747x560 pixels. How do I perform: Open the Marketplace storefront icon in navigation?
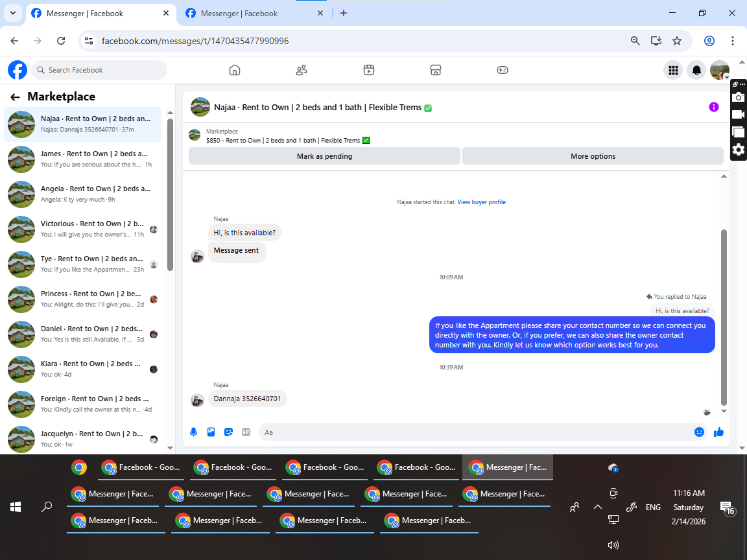click(436, 70)
